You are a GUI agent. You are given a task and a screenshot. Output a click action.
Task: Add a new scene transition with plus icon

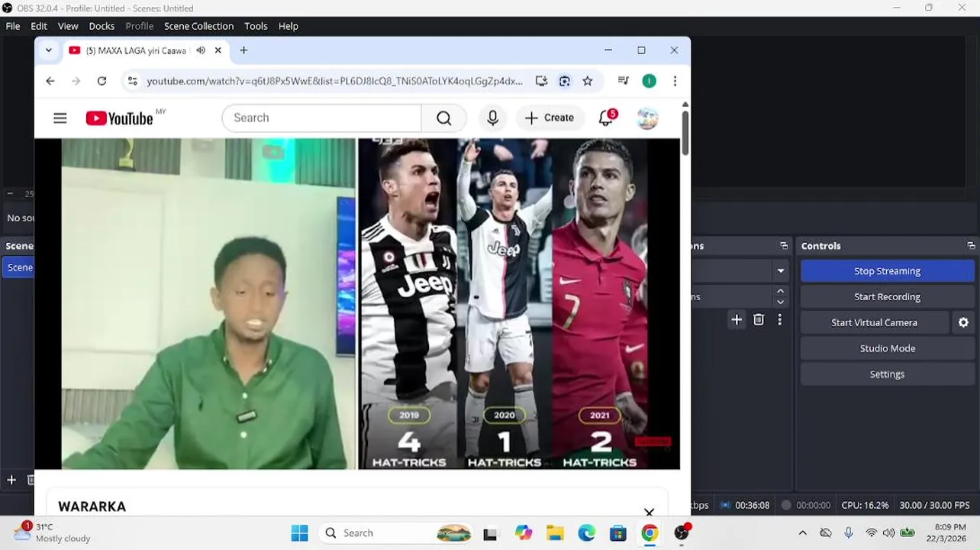click(x=737, y=320)
